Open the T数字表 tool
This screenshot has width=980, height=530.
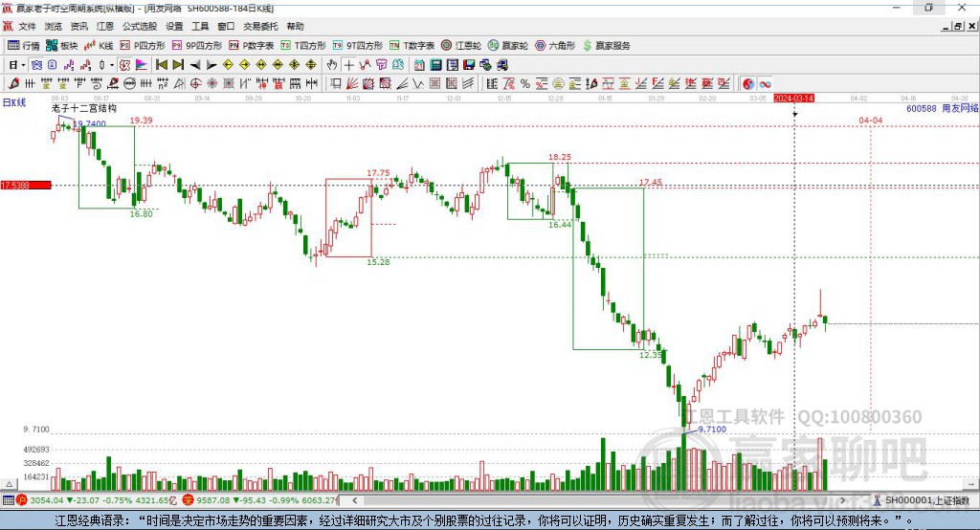(412, 46)
